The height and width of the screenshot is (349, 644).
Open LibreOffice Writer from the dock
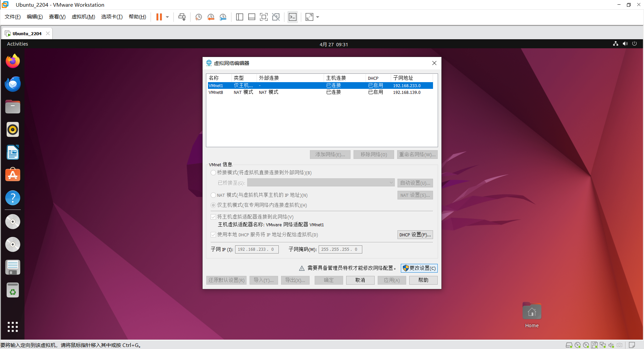pyautogui.click(x=13, y=152)
